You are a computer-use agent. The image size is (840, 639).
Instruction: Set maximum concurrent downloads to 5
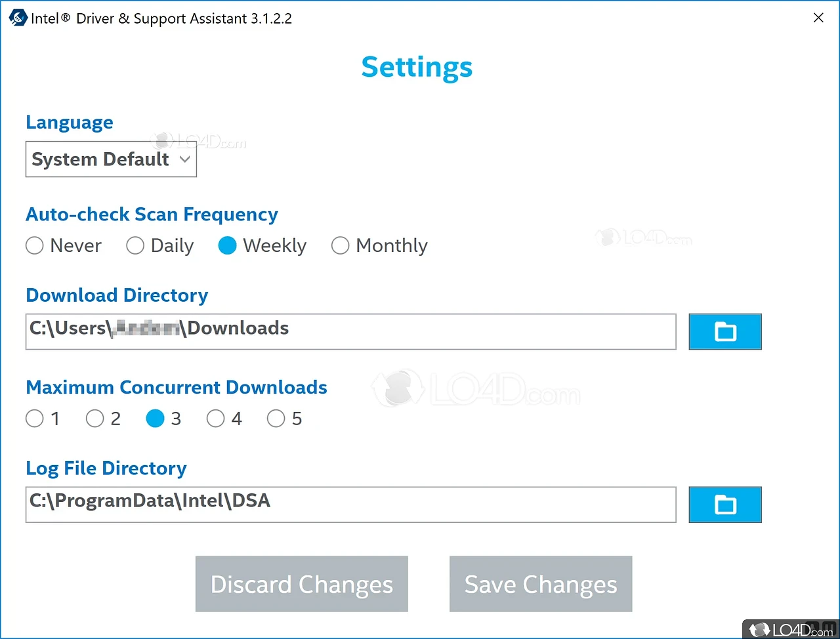(276, 419)
